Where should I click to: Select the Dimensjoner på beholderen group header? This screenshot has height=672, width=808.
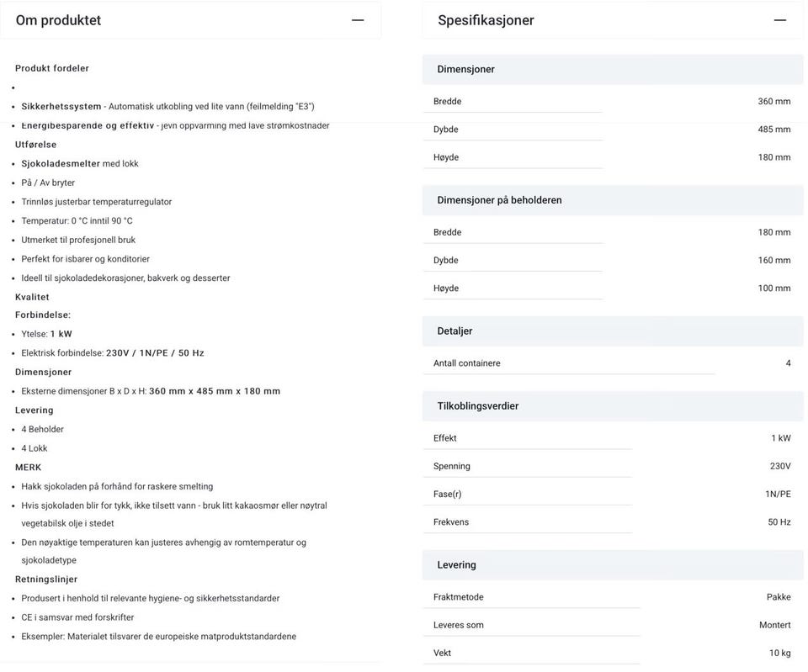(x=499, y=200)
